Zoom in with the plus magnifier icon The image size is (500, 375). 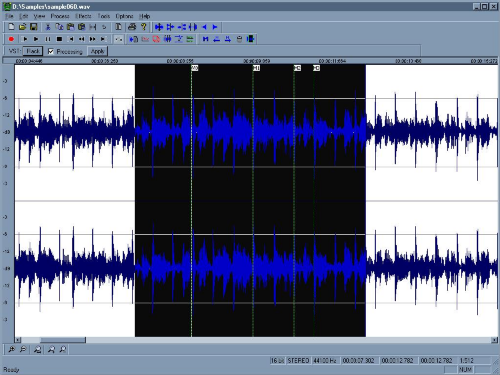11,349
